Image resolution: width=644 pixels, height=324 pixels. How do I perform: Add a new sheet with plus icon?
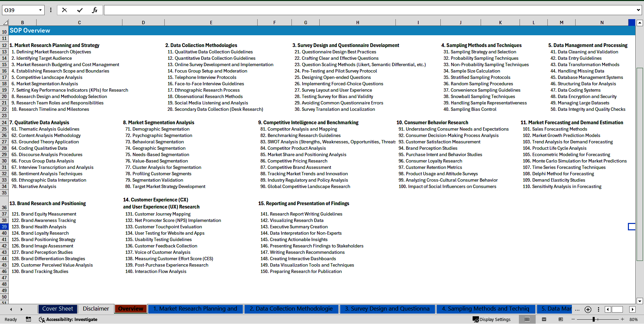tap(588, 309)
